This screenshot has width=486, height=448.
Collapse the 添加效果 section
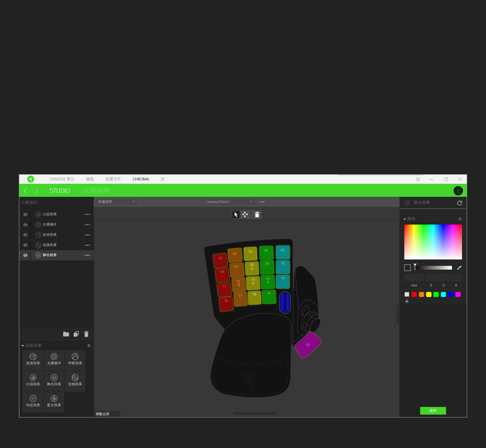[23, 346]
